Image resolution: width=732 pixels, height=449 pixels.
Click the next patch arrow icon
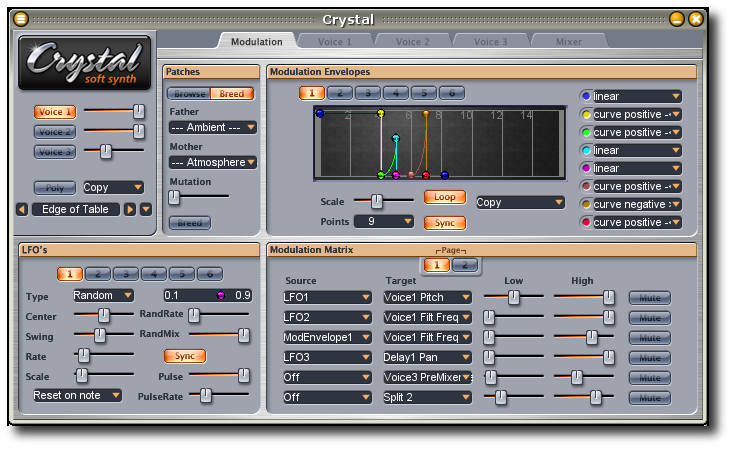coord(129,209)
